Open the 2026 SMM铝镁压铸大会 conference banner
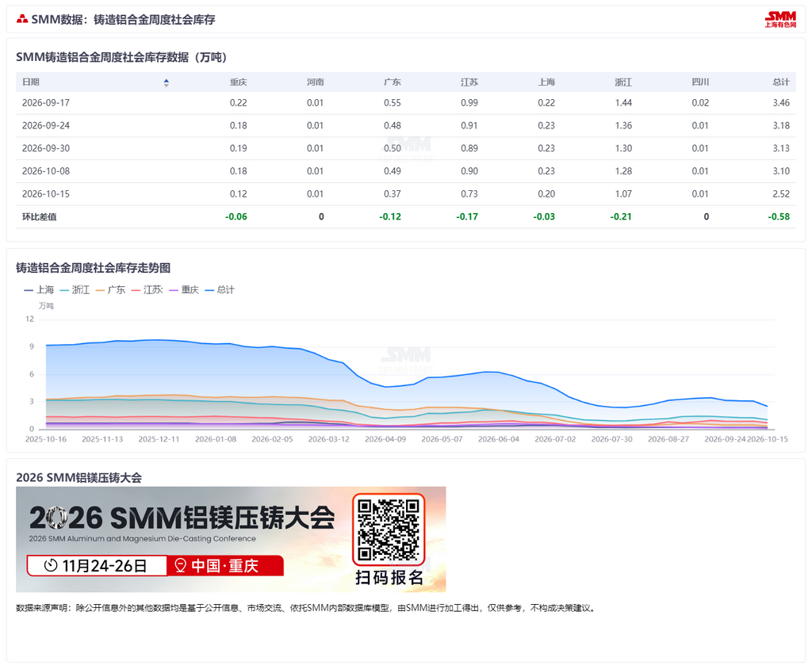The height and width of the screenshot is (669, 812). click(x=231, y=539)
